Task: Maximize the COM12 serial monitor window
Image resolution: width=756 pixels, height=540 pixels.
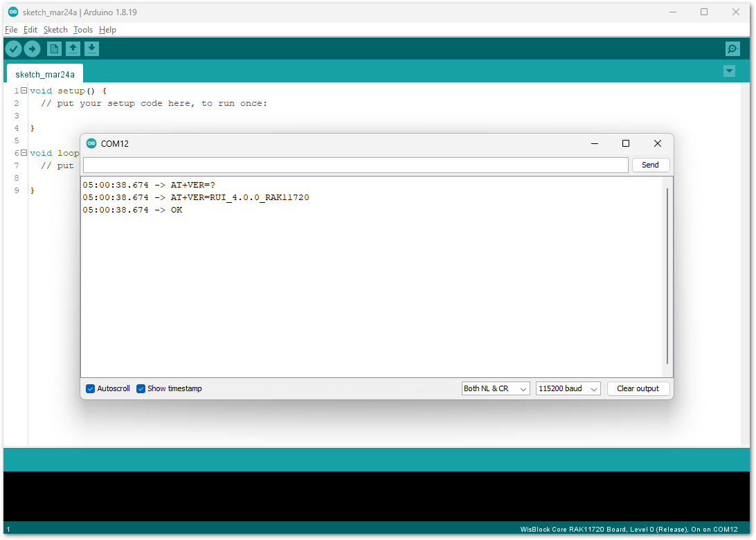Action: (626, 143)
